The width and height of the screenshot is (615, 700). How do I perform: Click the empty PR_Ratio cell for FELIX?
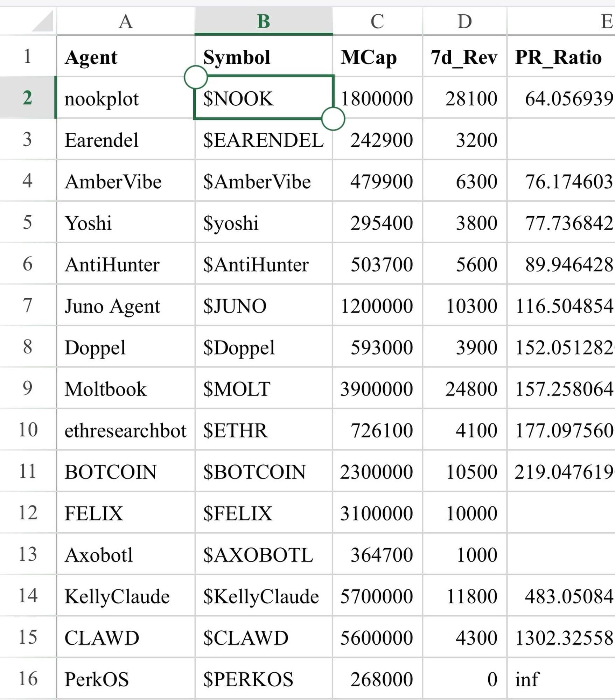[560, 513]
